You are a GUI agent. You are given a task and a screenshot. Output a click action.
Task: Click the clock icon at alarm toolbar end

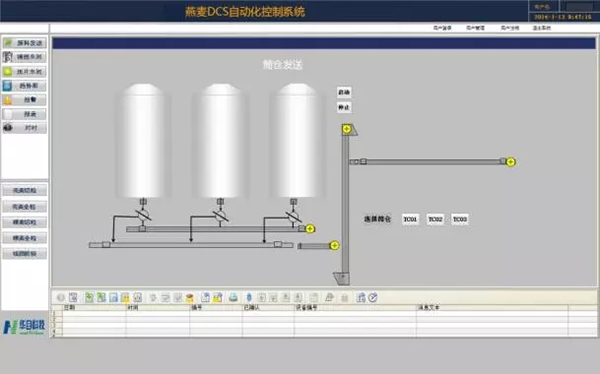coord(373,297)
